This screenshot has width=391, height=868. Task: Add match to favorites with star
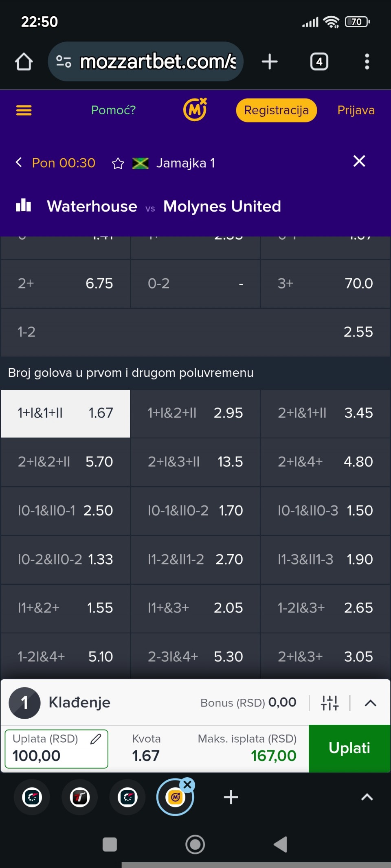118,164
